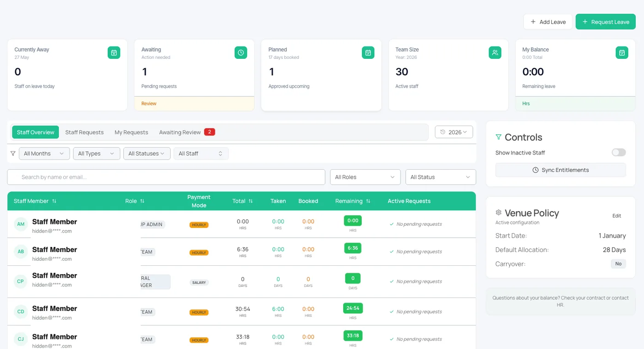Open the All Status dropdown
The image size is (644, 349).
click(441, 177)
